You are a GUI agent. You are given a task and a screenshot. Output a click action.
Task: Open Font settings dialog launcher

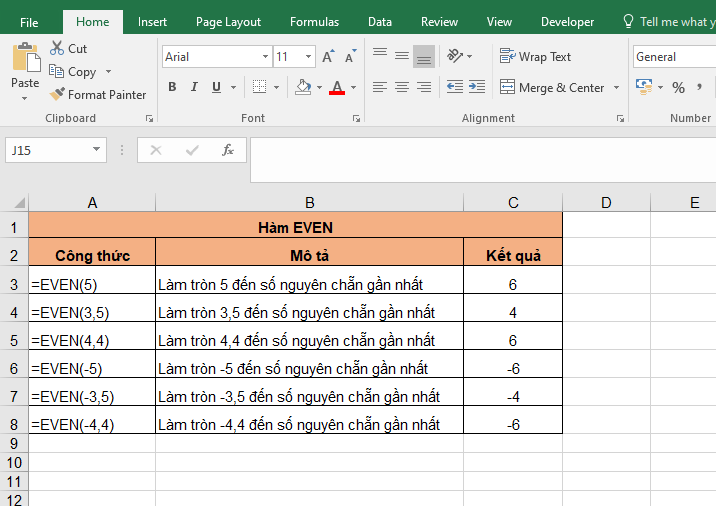(356, 118)
